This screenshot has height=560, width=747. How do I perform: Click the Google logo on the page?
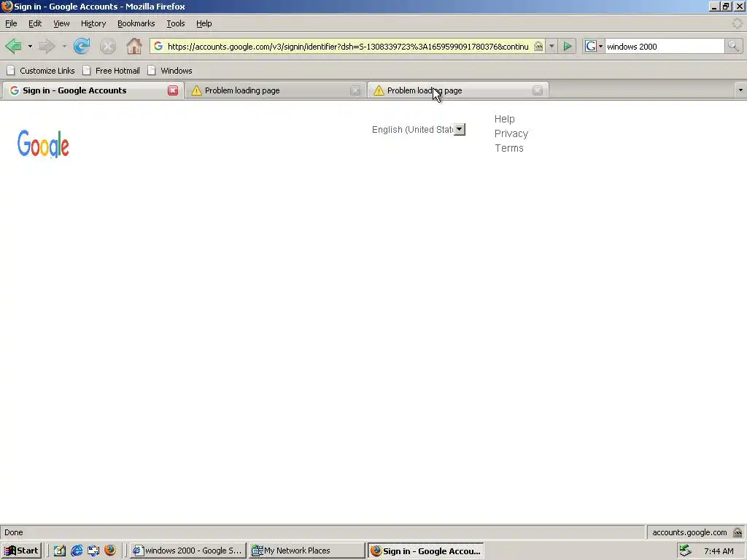point(43,144)
